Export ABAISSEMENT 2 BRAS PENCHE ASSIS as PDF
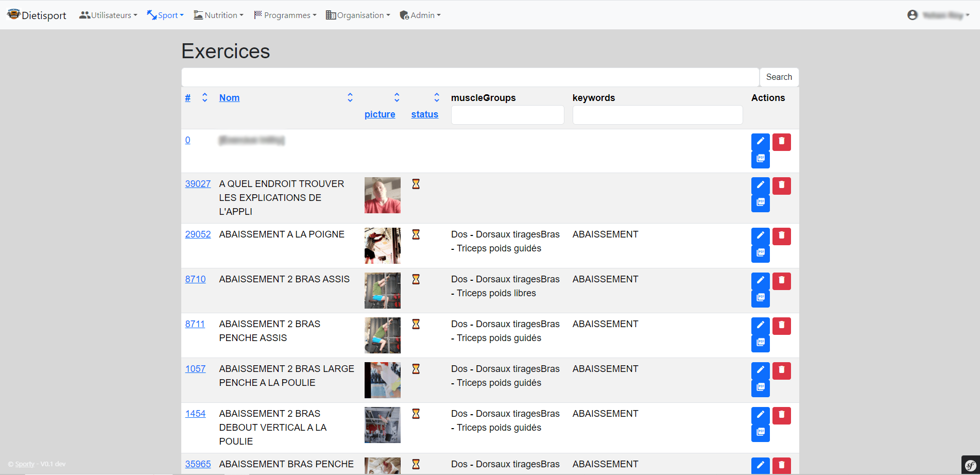 761,342
